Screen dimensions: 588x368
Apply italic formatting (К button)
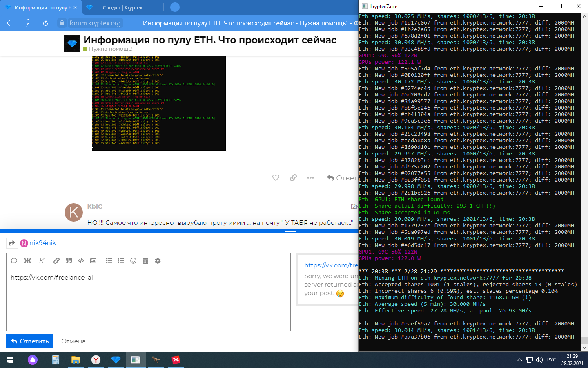coord(41,261)
